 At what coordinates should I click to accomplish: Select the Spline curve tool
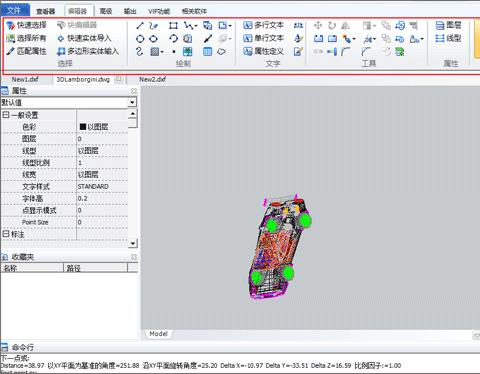click(x=140, y=52)
